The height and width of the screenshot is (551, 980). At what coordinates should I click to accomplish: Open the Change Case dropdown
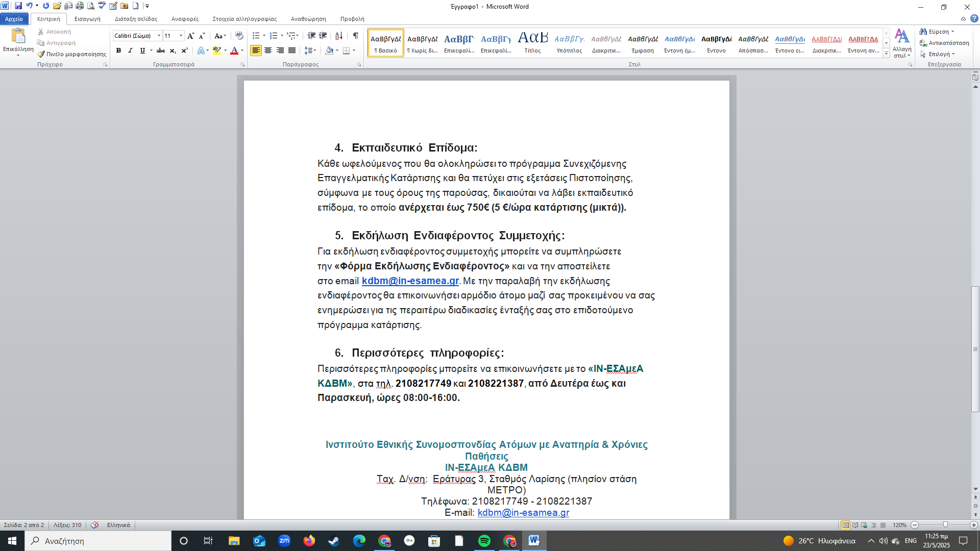220,36
